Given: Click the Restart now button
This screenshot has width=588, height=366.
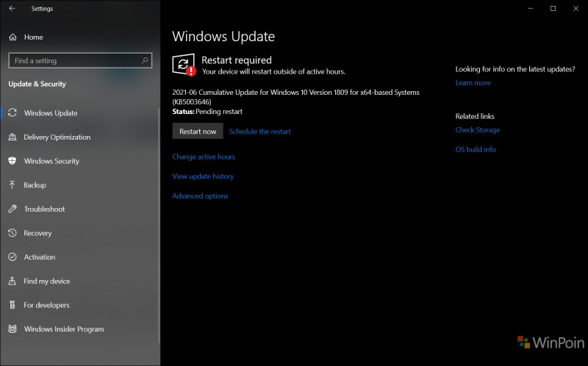Looking at the screenshot, I should click(x=198, y=132).
